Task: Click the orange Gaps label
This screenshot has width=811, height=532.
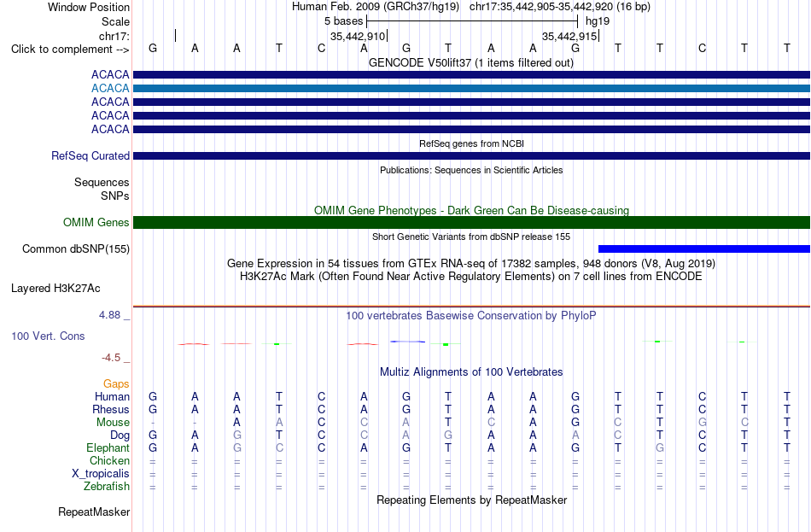Action: point(116,384)
